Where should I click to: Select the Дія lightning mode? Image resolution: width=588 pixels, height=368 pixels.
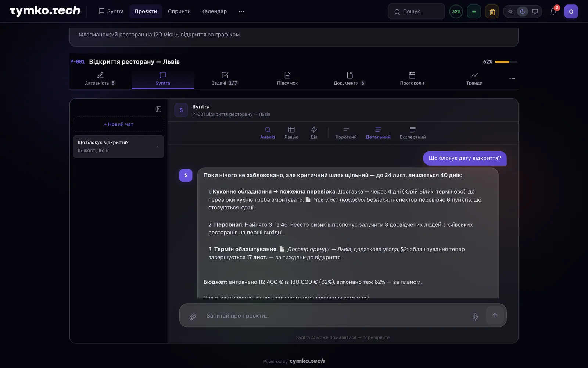click(x=314, y=133)
